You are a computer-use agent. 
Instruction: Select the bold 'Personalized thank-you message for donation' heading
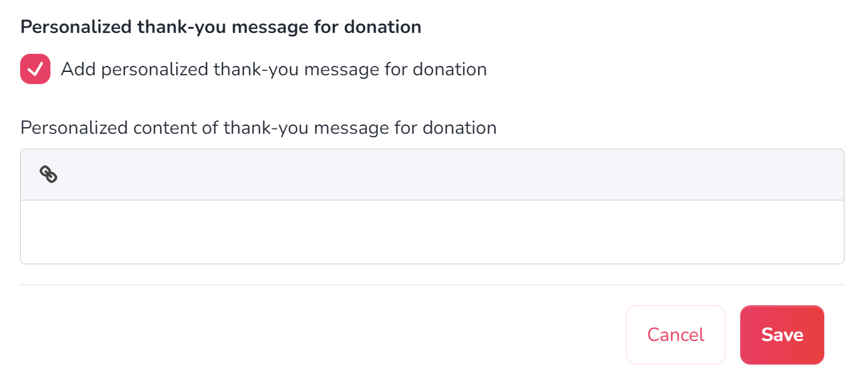(x=221, y=27)
